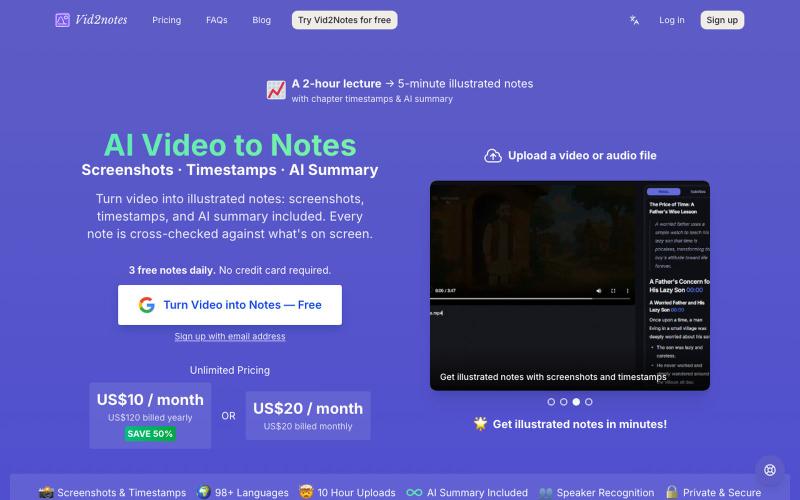Click the demo video fullscreen icon
The height and width of the screenshot is (500, 800).
[613, 291]
